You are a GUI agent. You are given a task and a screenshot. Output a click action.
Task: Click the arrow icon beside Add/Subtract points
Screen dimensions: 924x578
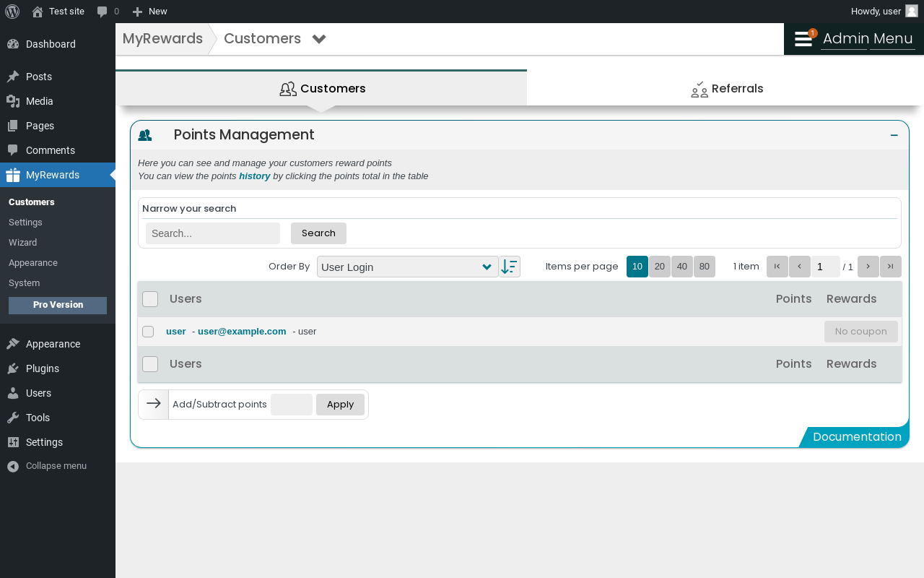coord(154,405)
